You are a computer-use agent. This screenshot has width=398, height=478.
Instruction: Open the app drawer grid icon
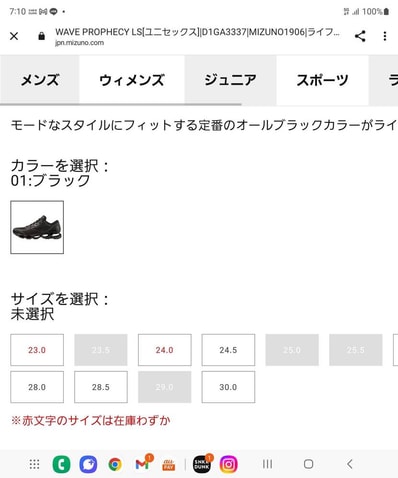tap(34, 464)
